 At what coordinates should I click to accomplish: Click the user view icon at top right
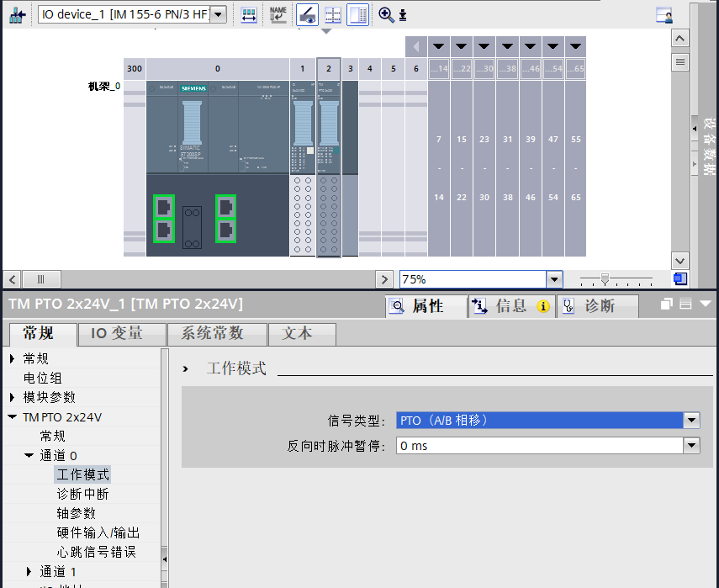(x=664, y=14)
